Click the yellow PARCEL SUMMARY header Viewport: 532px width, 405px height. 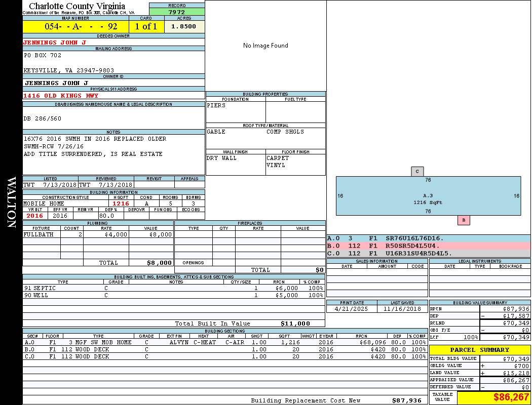[x=479, y=350]
